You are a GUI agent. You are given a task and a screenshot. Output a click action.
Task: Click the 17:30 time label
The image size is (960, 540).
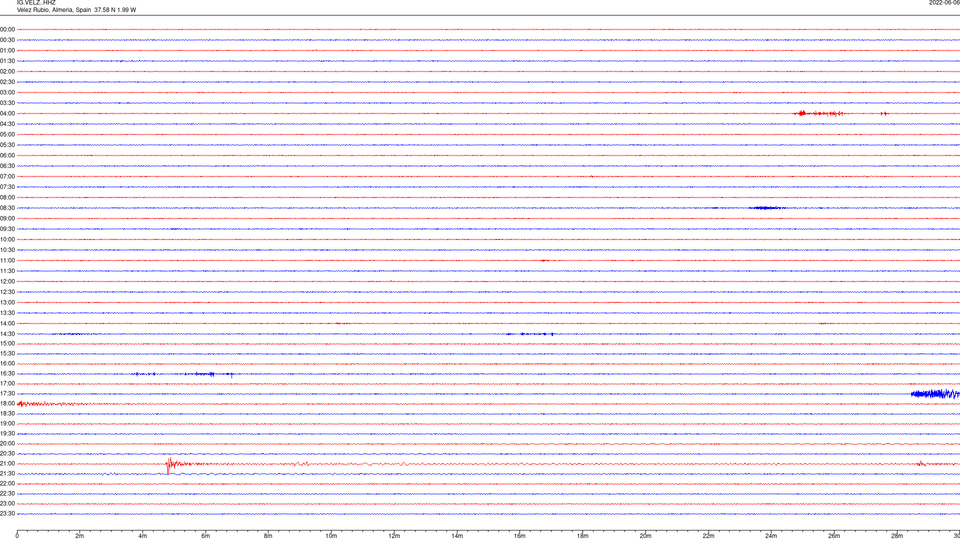[8, 394]
